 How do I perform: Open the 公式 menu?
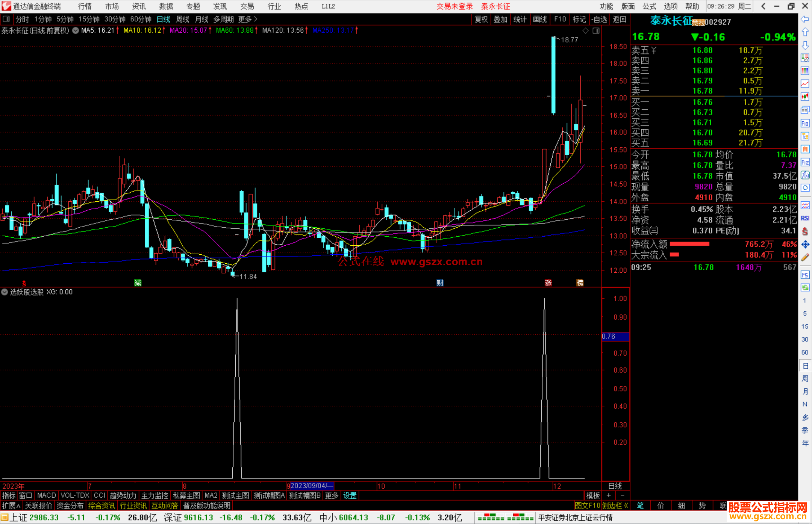(x=649, y=6)
